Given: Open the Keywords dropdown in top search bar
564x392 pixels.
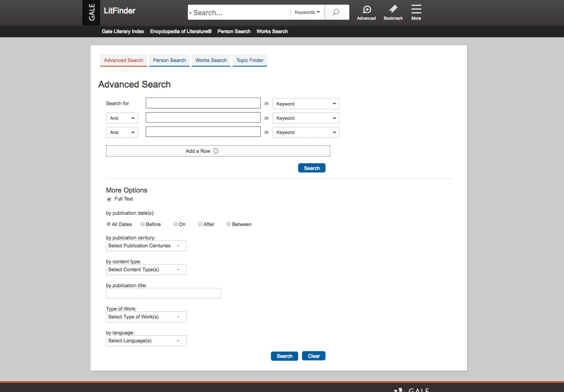Looking at the screenshot, I should point(307,12).
